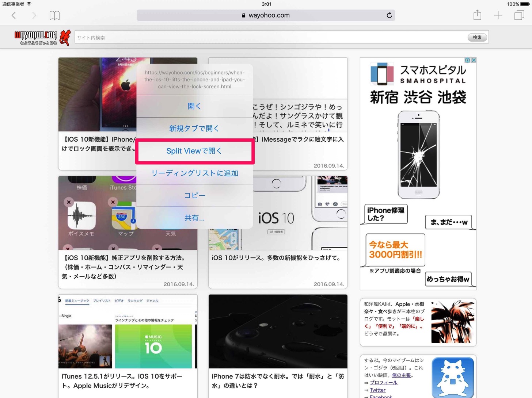Open iTunes 12.5.1がリリース article title

122,381
